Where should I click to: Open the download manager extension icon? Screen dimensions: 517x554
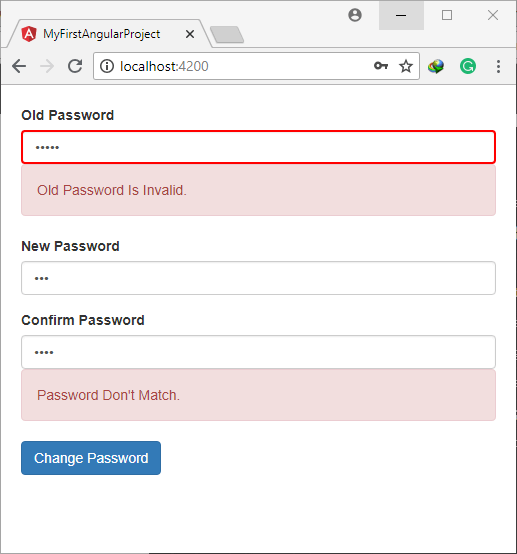(x=436, y=66)
